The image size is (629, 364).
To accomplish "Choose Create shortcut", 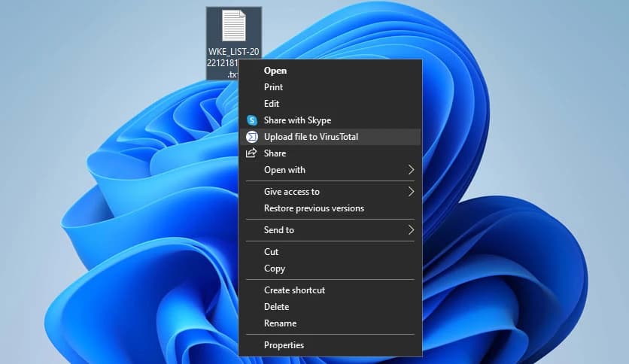I will click(x=294, y=290).
